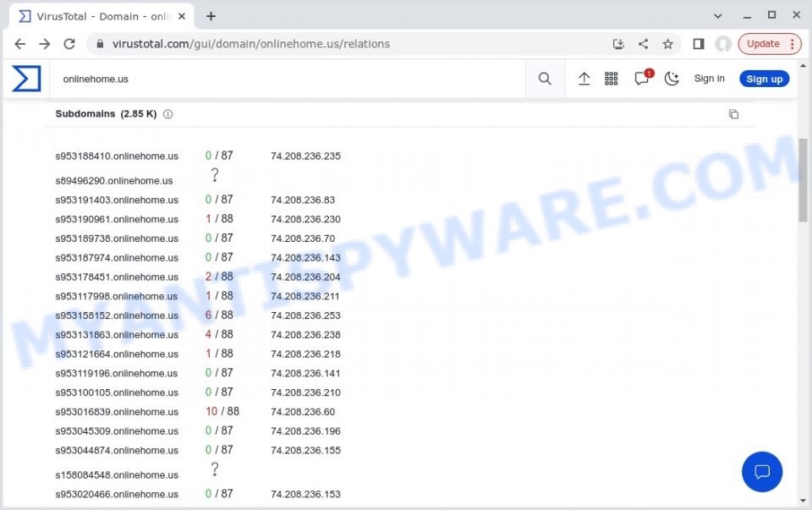Click the Subdomains info icon

[167, 114]
